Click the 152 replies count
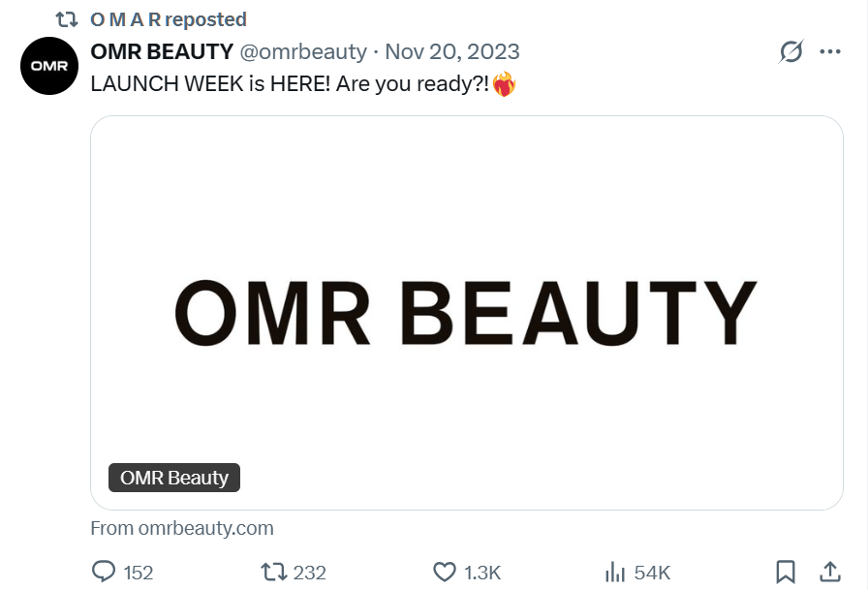 tap(139, 573)
